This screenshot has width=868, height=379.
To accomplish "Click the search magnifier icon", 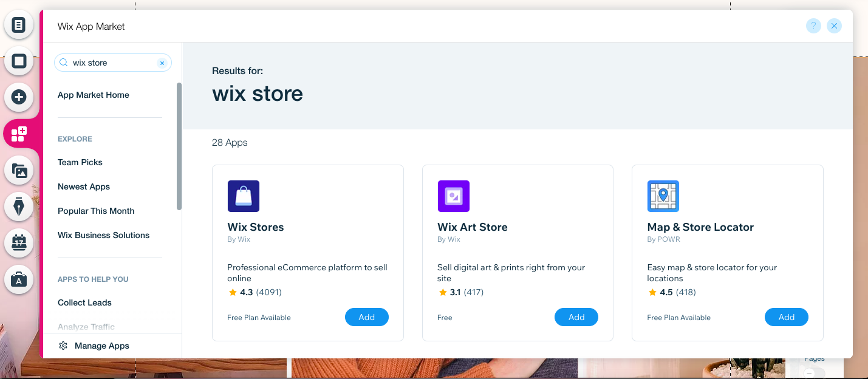I will coord(63,63).
